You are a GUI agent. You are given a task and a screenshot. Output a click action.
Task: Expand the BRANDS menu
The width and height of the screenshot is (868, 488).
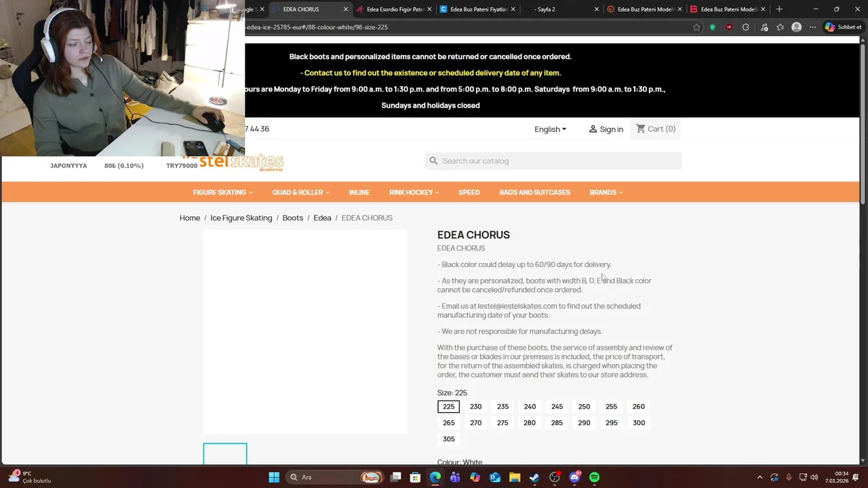point(606,192)
